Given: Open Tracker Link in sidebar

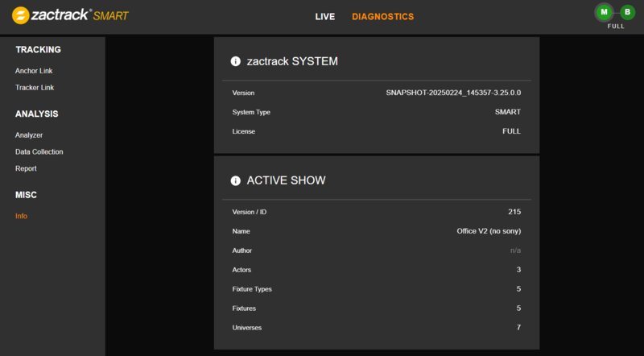Looking at the screenshot, I should (x=35, y=88).
